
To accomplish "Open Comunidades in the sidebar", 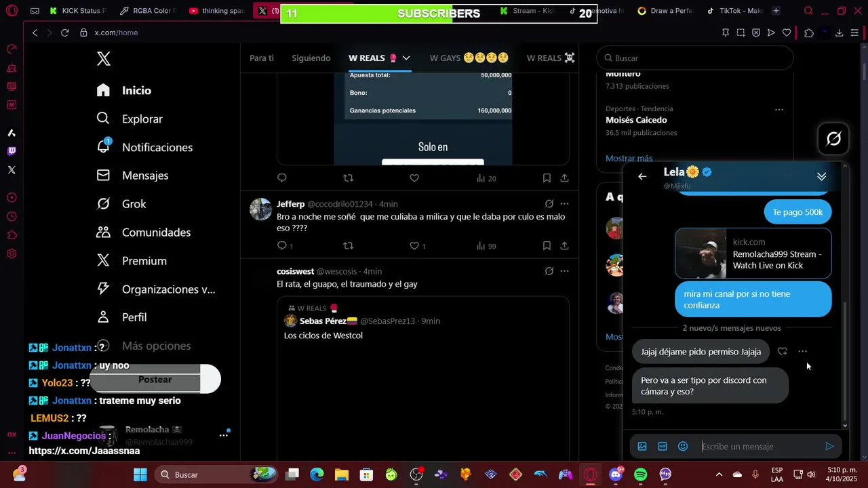I will coord(144,232).
